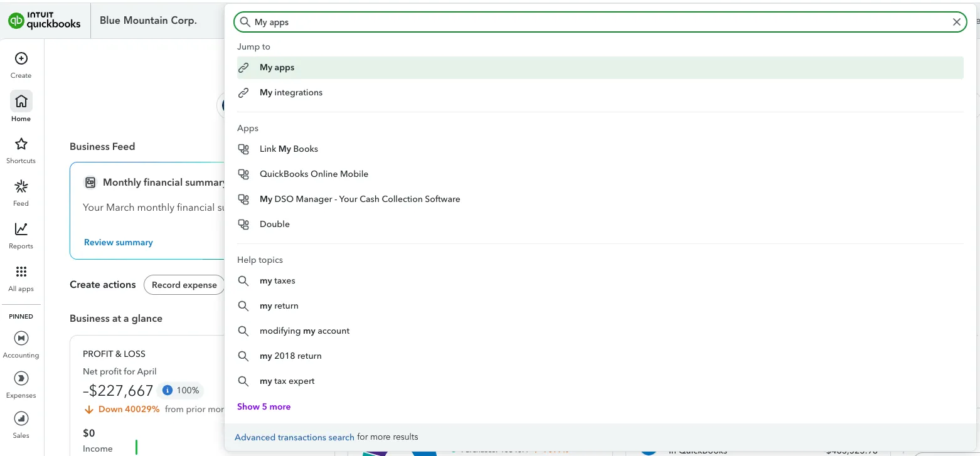The image size is (980, 456).
Task: Open the Feed sidebar icon
Action: [x=21, y=187]
